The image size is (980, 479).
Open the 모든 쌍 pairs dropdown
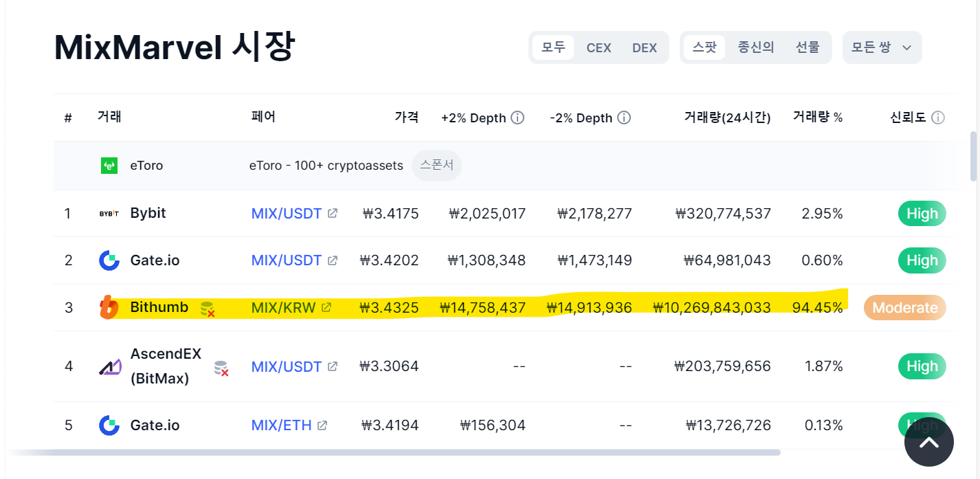tap(882, 47)
